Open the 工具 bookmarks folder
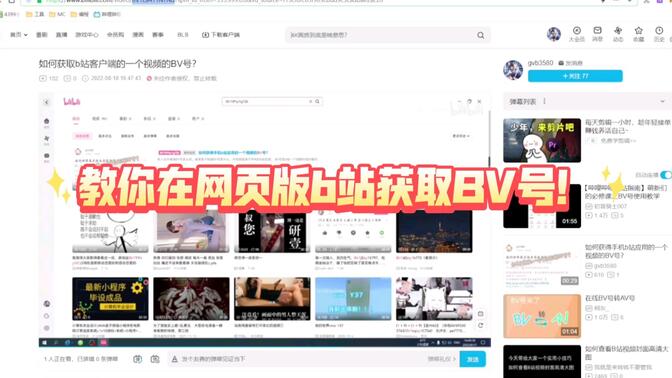The image size is (672, 378). 35,14
